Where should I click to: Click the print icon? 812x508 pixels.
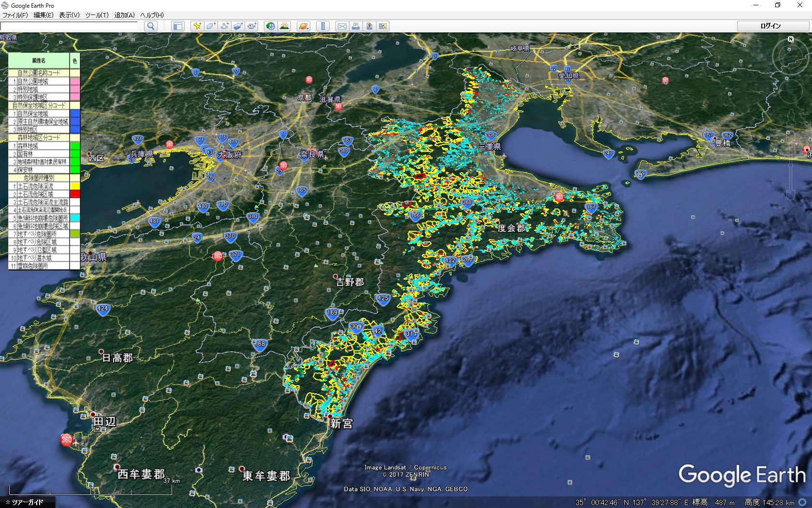(x=355, y=26)
